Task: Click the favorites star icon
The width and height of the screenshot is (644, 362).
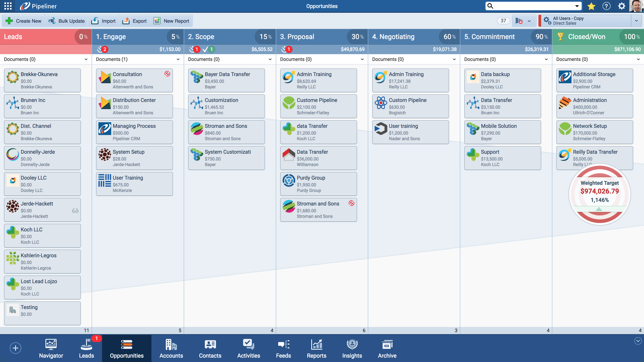Action: coord(591,6)
